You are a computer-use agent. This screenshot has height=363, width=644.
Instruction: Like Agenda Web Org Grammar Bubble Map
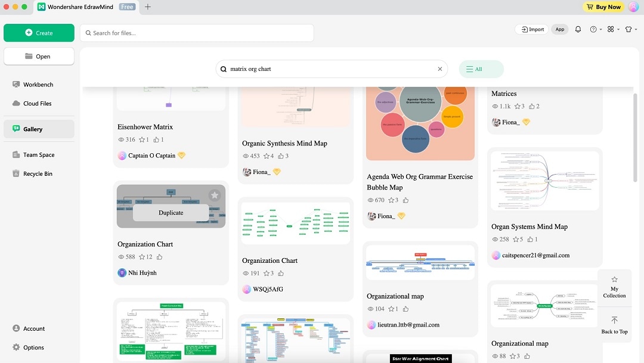pos(406,200)
